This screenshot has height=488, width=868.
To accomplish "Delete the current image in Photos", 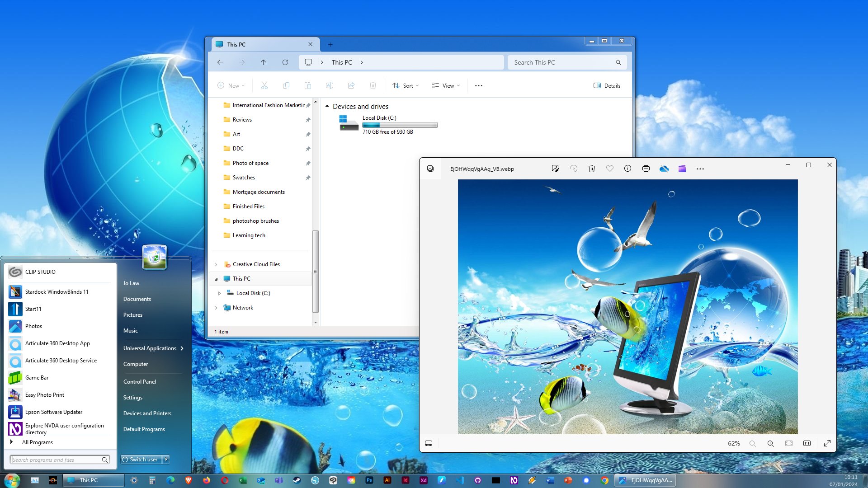I will coord(591,169).
